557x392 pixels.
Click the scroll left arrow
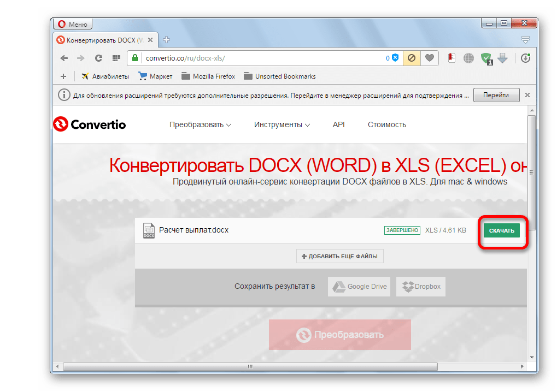pos(57,366)
